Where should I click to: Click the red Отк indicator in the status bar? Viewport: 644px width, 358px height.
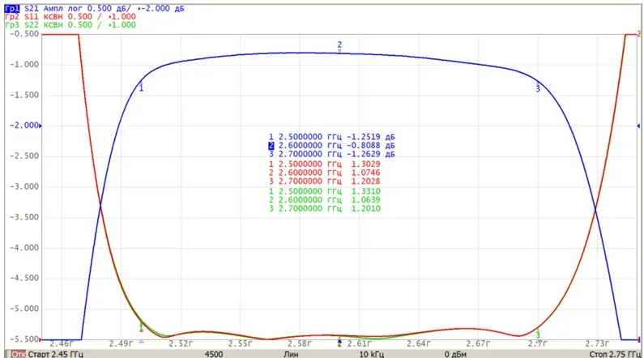point(18,354)
